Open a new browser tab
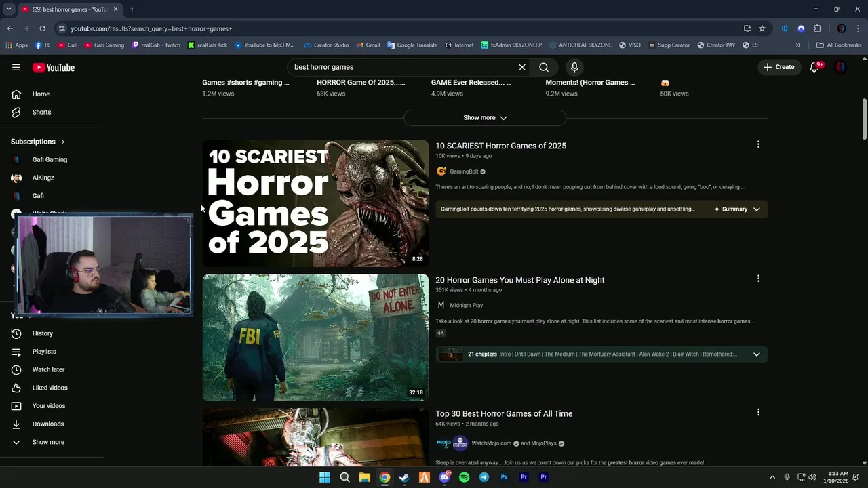868x488 pixels. pos(132,9)
